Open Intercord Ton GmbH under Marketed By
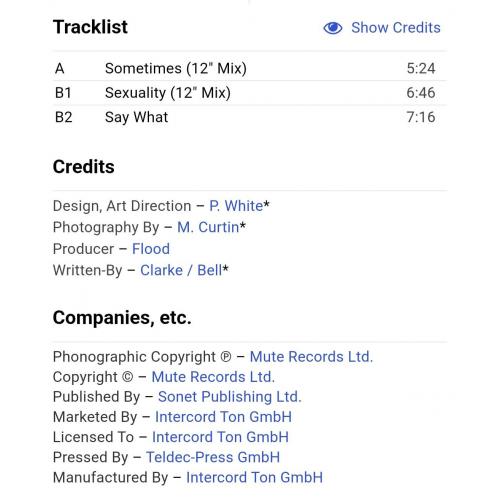The image size is (500, 500). (223, 417)
